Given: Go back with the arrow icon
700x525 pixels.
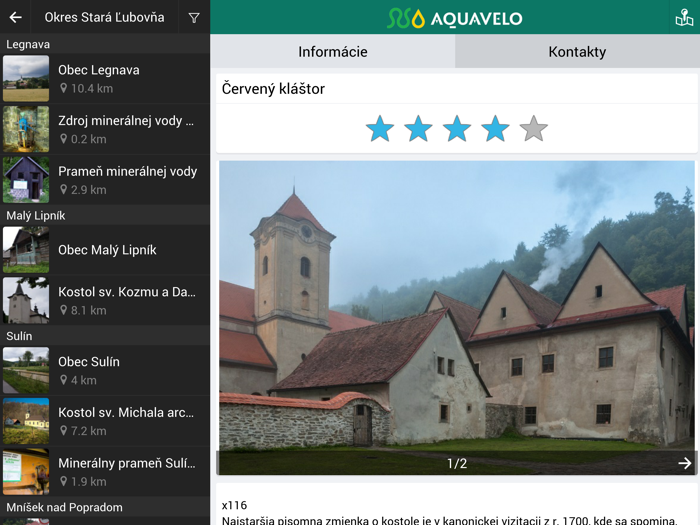Looking at the screenshot, I should [15, 17].
